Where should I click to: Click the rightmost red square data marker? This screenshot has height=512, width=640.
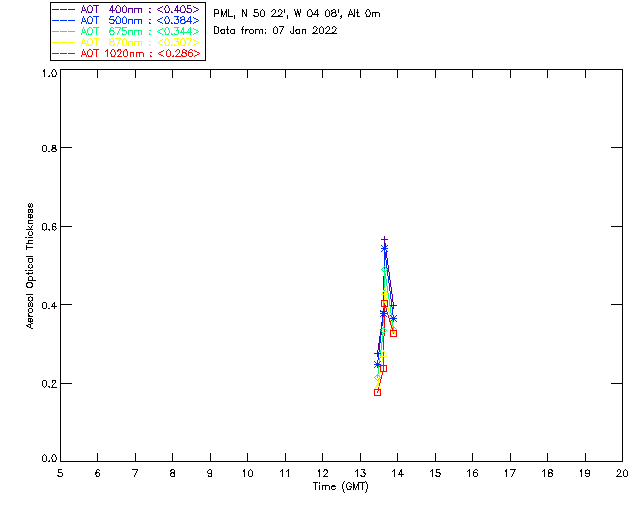click(x=393, y=334)
